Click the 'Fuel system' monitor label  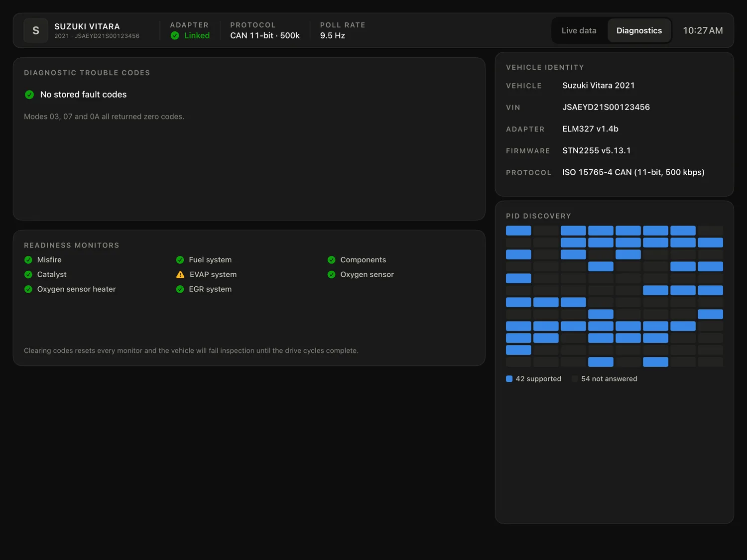(x=210, y=260)
